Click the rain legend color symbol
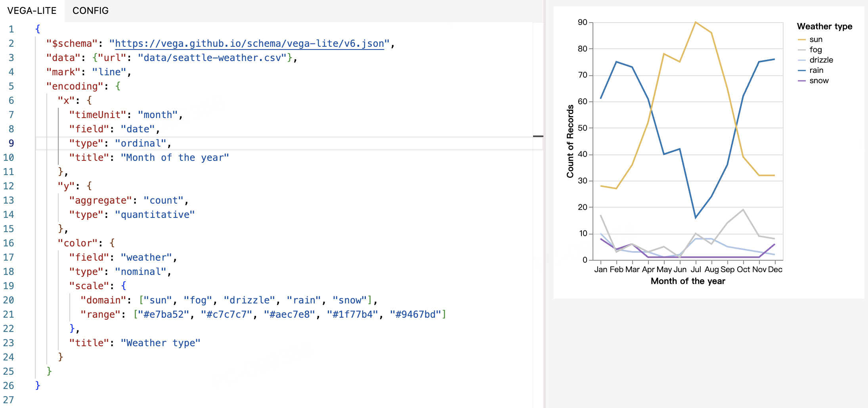 click(801, 71)
